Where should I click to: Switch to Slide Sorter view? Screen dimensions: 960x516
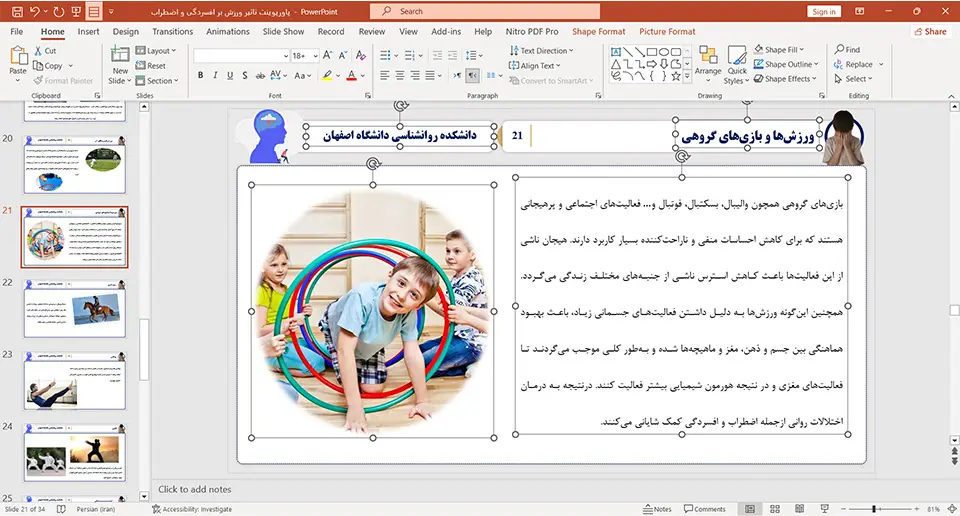pos(774,509)
